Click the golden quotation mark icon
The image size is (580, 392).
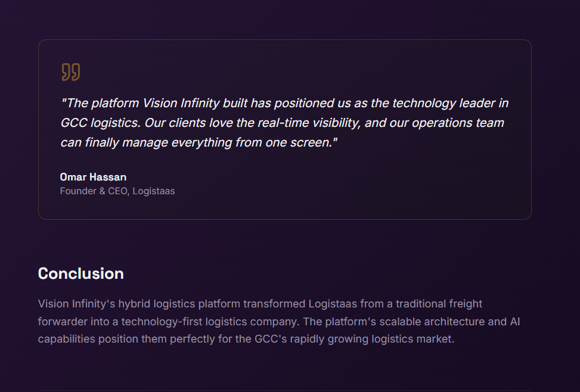coord(70,72)
